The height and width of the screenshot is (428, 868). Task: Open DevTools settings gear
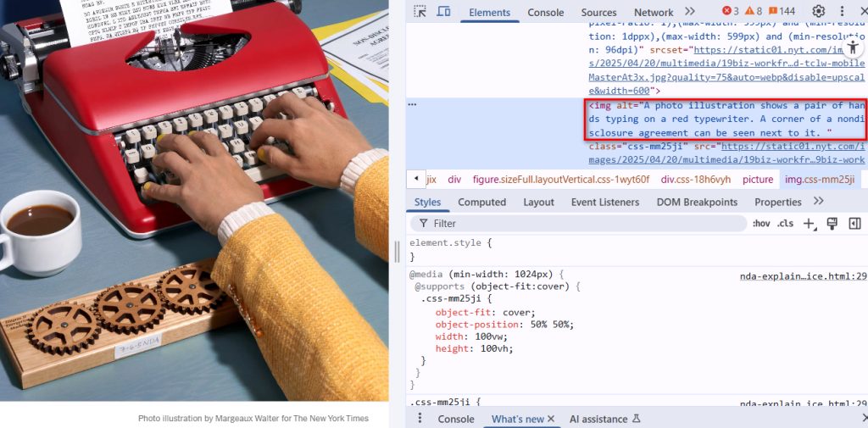818,12
